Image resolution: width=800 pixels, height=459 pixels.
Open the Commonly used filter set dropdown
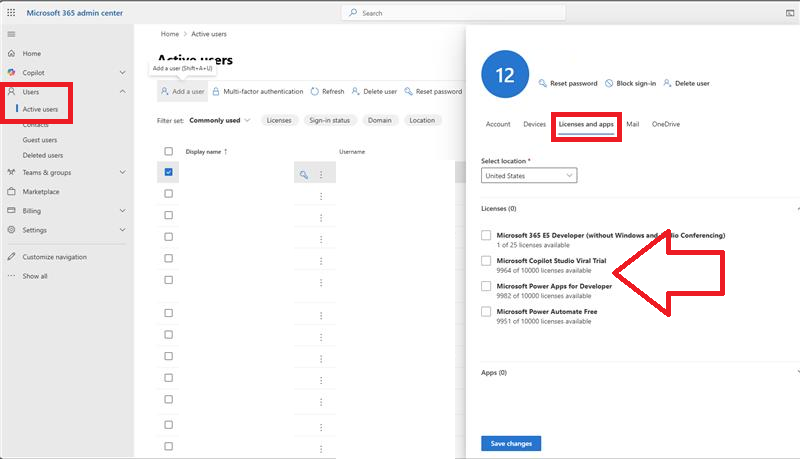coord(220,120)
